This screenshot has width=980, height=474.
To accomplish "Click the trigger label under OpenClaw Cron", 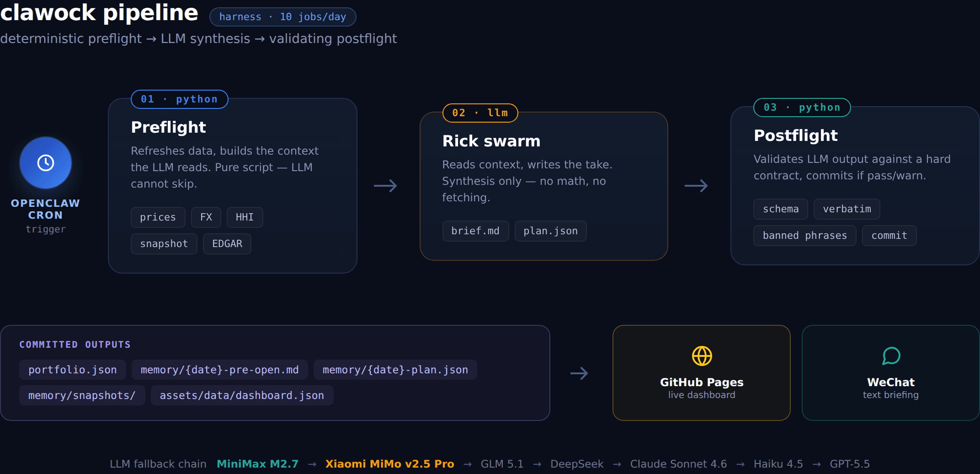I will tap(46, 229).
